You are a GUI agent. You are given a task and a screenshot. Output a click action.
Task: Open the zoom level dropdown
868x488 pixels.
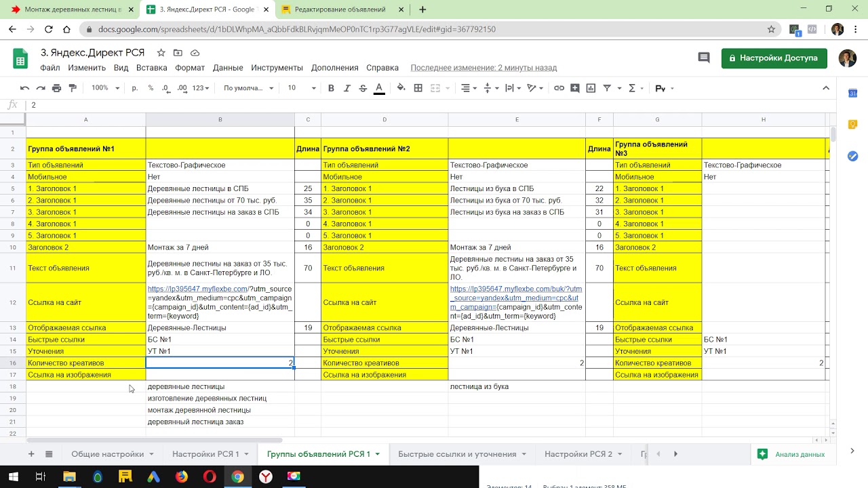pyautogui.click(x=105, y=88)
